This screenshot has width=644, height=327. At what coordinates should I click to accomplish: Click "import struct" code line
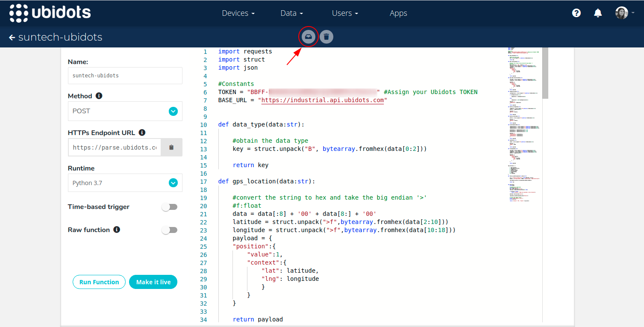[x=241, y=59]
